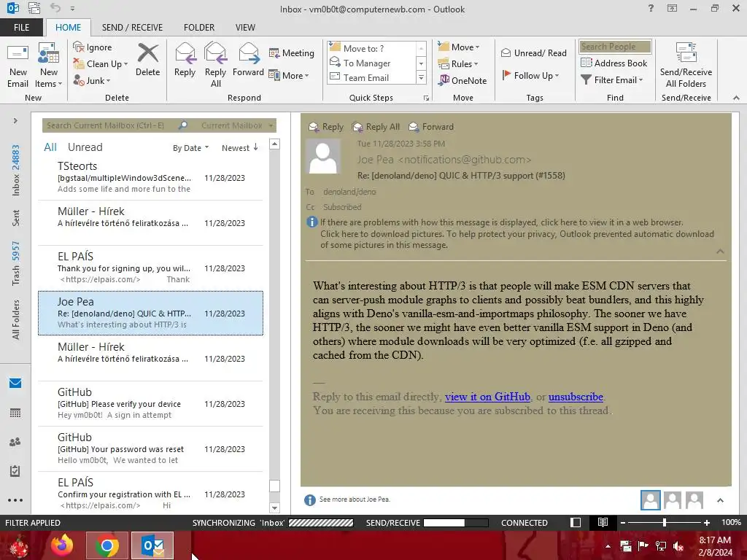The image size is (747, 560).
Task: Expand the people pane chevron
Action: point(720,500)
